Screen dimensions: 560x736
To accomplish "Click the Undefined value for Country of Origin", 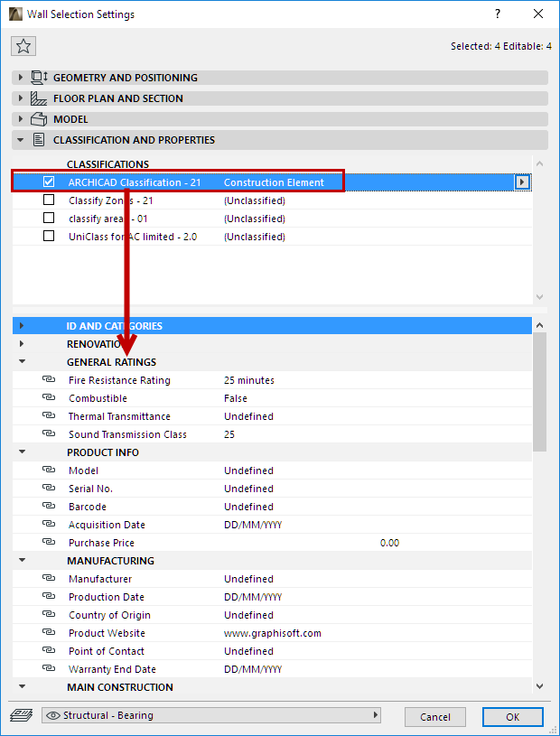I will 248,615.
